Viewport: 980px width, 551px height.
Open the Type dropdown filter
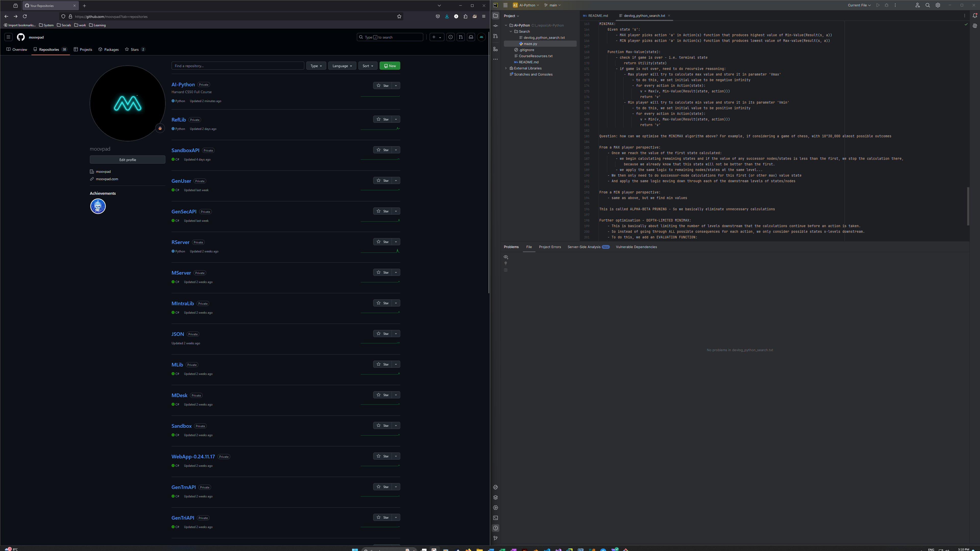316,66
